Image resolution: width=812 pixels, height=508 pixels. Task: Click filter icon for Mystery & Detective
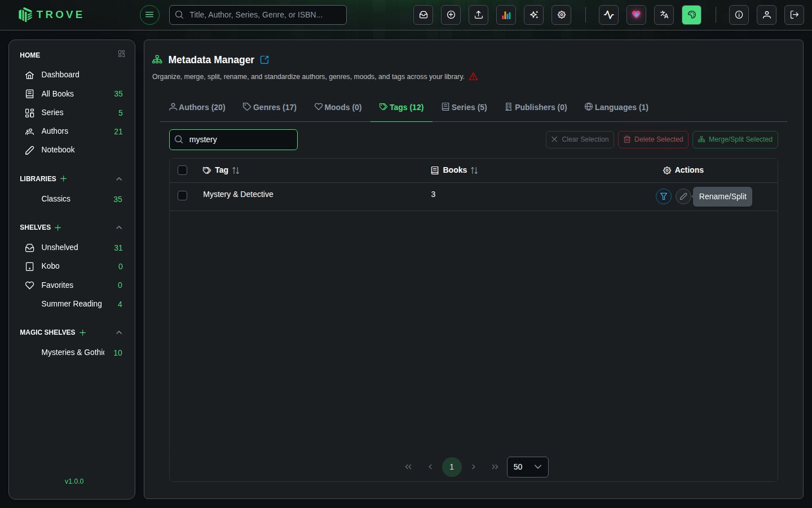click(x=664, y=196)
